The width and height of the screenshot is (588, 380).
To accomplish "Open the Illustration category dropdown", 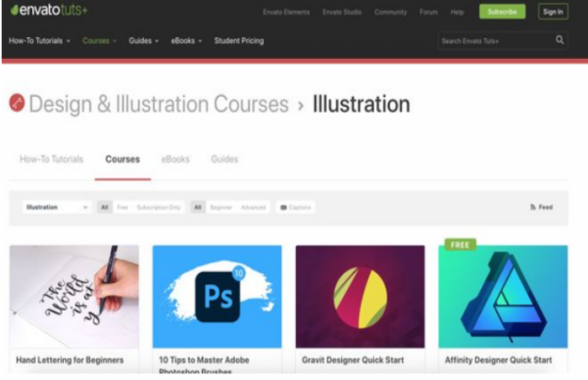I will tap(57, 208).
